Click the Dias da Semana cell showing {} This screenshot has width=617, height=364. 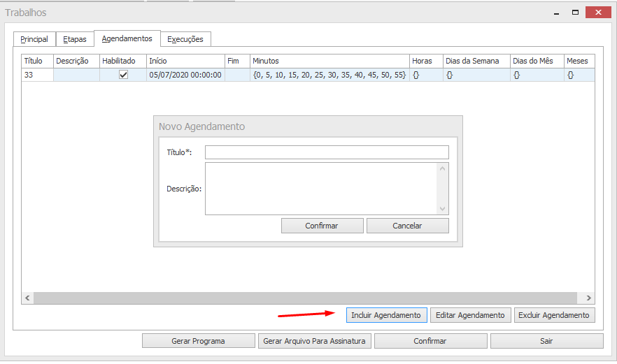coord(476,75)
